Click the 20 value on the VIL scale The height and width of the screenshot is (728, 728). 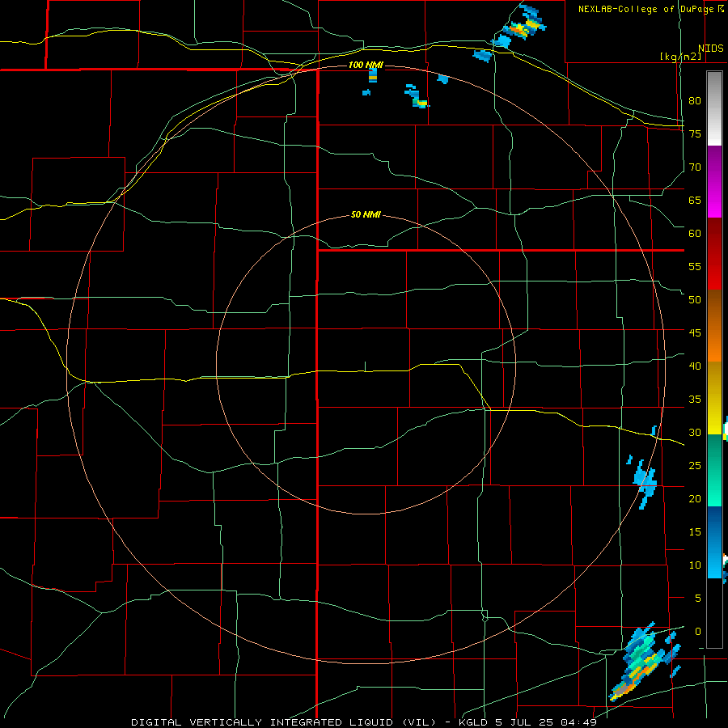pos(695,499)
